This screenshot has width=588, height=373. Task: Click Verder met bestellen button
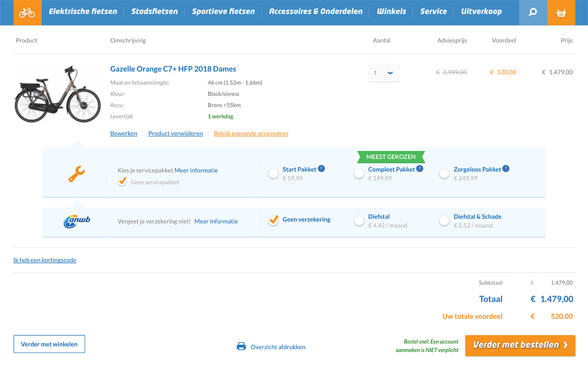pyautogui.click(x=520, y=345)
